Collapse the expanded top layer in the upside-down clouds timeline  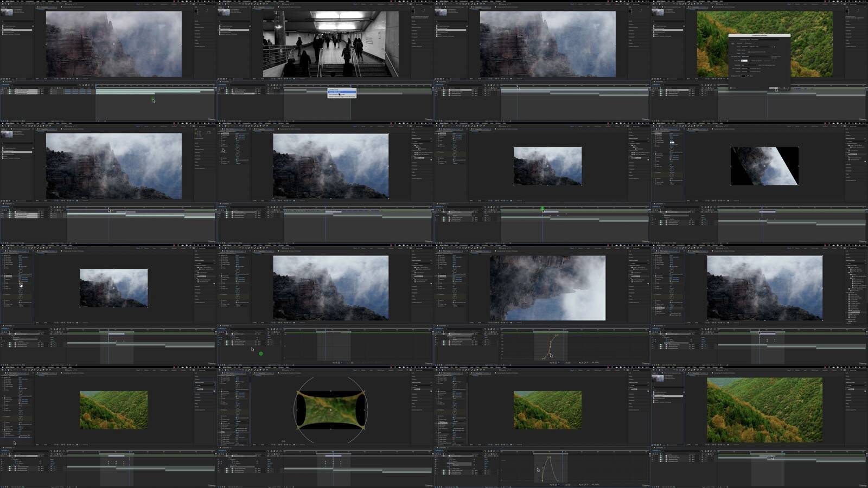pos(447,335)
